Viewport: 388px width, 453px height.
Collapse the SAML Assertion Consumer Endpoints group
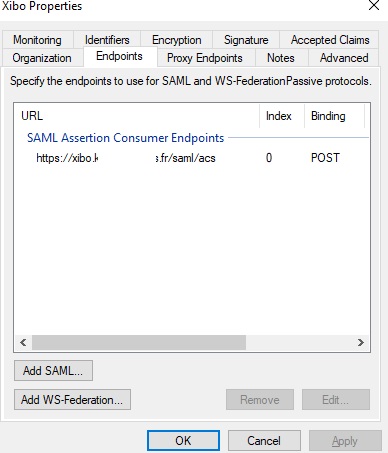pos(125,138)
